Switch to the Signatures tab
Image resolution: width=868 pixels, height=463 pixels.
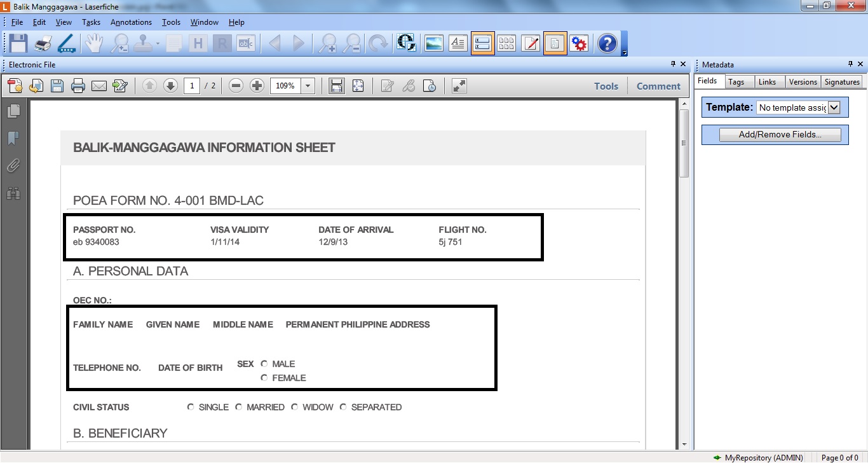(842, 82)
